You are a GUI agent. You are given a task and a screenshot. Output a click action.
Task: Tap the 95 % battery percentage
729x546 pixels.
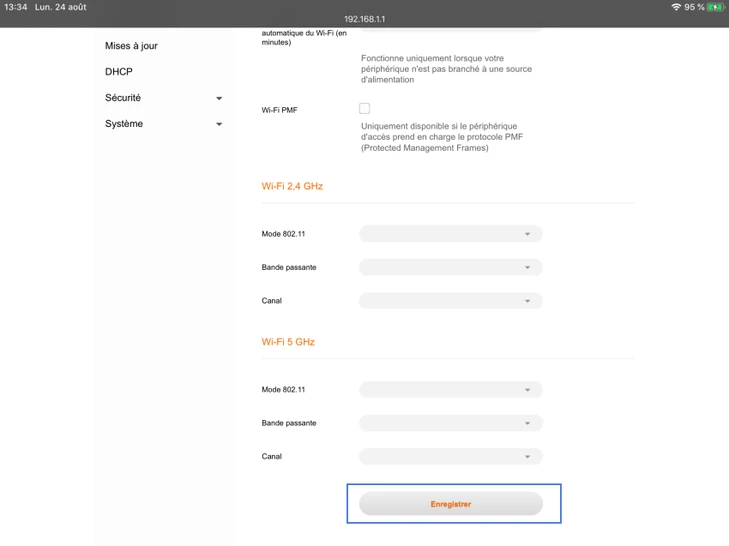coord(694,7)
